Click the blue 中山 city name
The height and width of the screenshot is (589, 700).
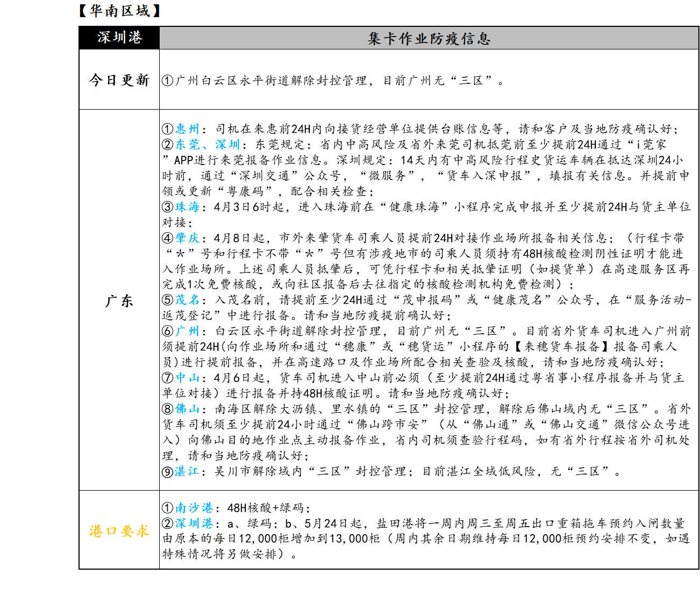[188, 378]
